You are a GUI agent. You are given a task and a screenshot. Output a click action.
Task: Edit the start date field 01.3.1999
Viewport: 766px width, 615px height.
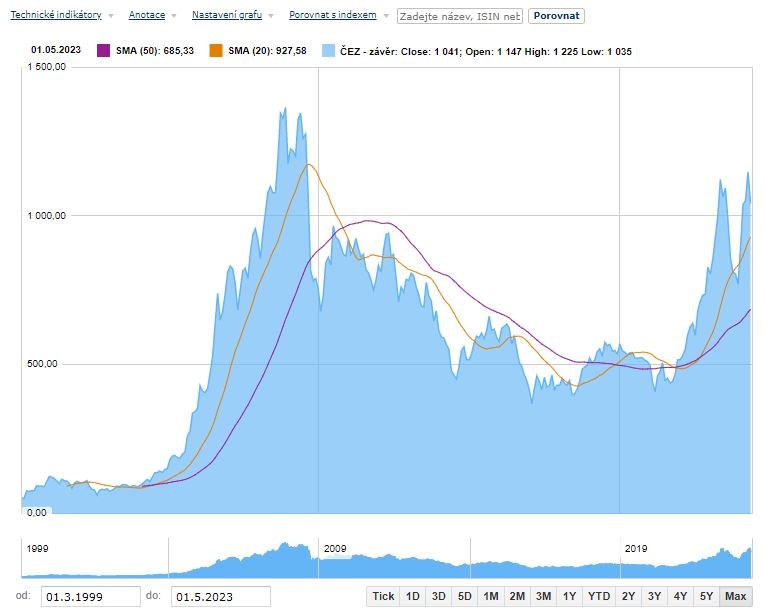pos(90,597)
